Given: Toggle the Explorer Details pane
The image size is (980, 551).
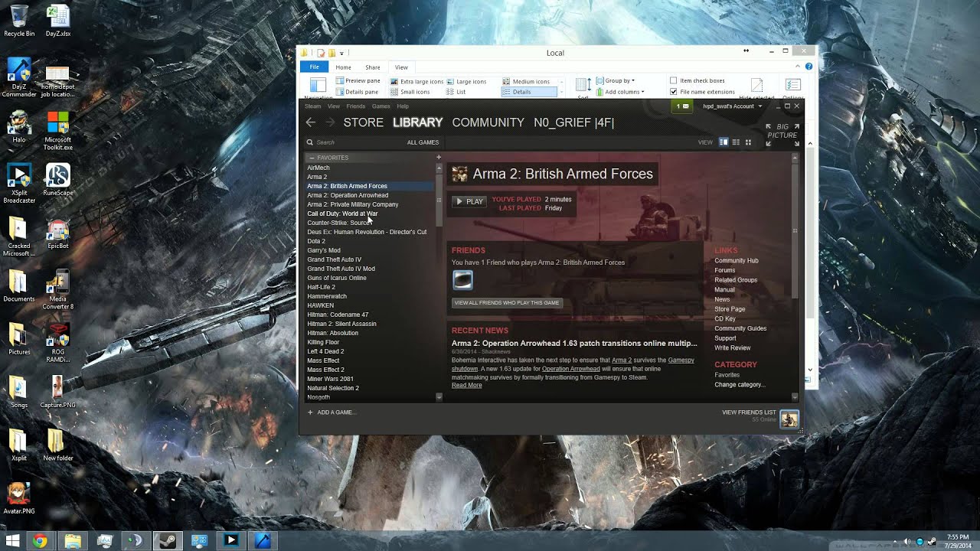Looking at the screenshot, I should click(x=357, y=92).
